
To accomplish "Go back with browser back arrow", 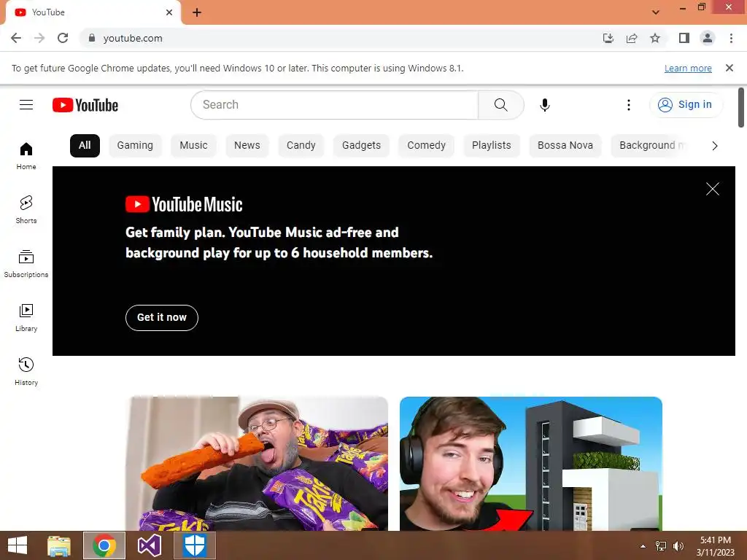I will 16,38.
